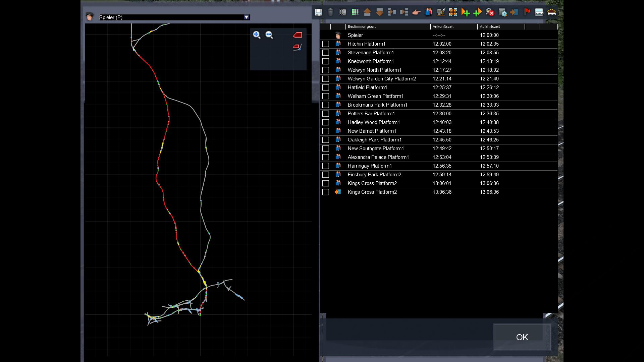644x362 pixels.
Task: Tick the Finsbury Park Platform2 checkbox
Action: (325, 175)
